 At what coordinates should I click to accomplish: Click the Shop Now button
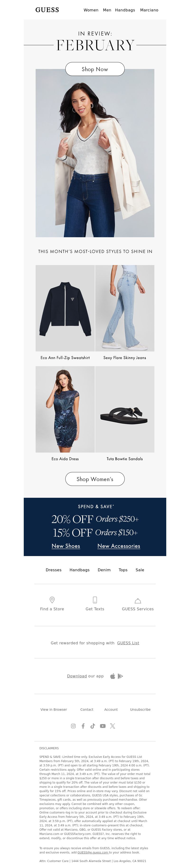tap(95, 69)
